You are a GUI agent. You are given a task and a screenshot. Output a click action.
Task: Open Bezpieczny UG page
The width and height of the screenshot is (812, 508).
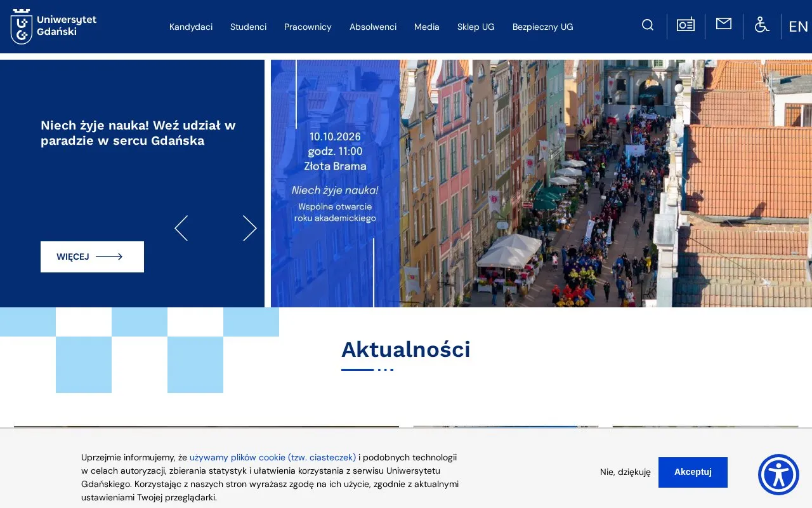click(543, 27)
